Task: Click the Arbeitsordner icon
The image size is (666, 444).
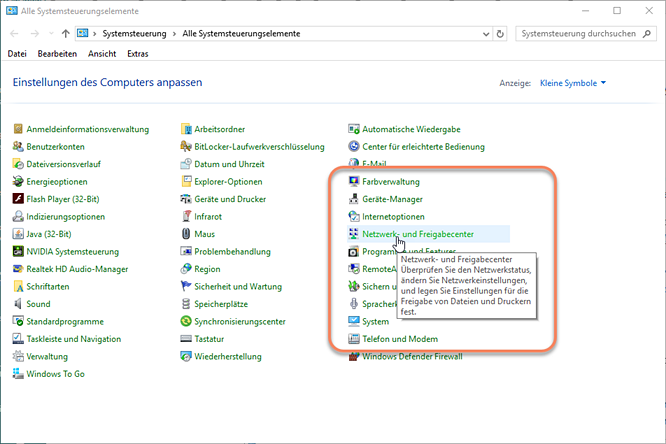Action: point(186,129)
